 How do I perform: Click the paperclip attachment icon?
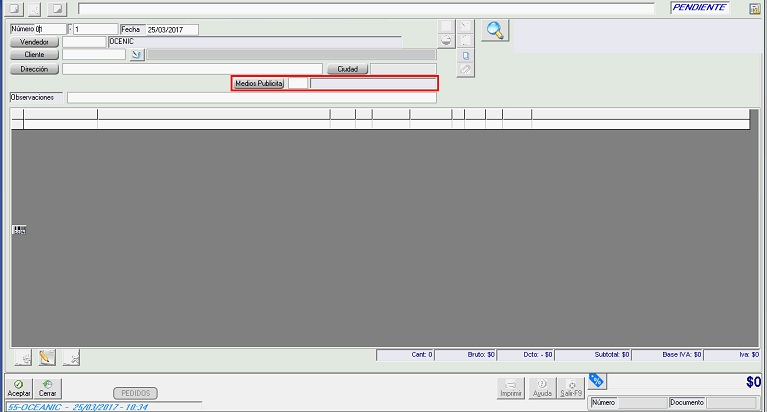[465, 70]
